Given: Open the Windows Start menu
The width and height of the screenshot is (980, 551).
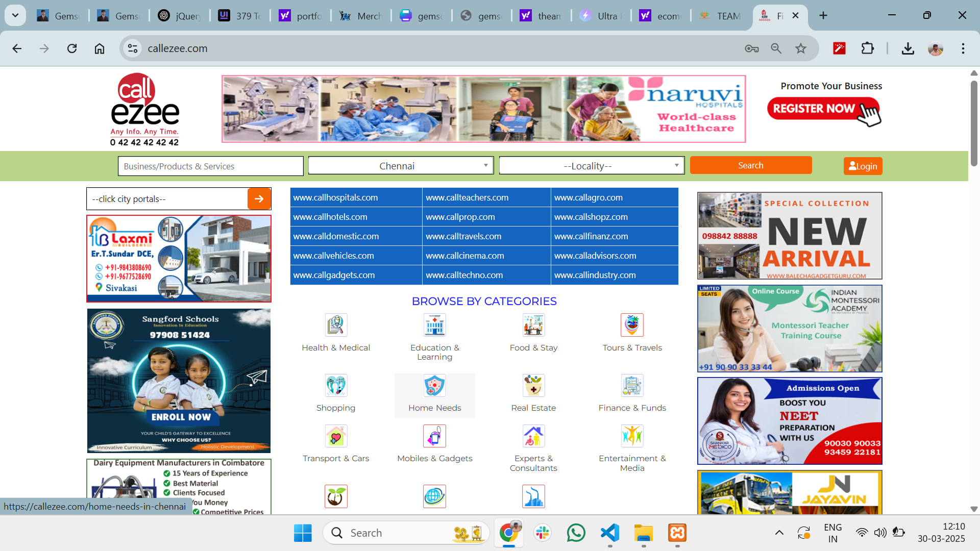Looking at the screenshot, I should pos(303,533).
